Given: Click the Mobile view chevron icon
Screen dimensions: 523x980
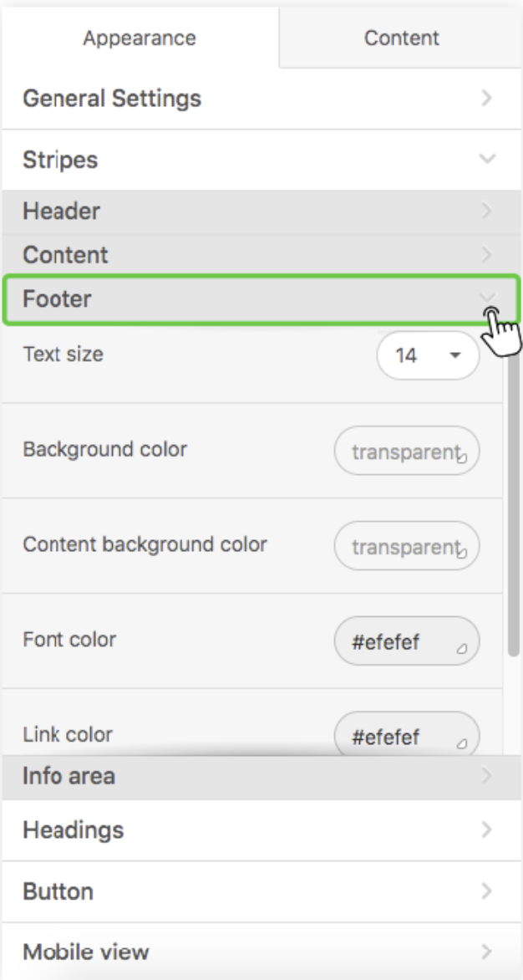Looking at the screenshot, I should point(487,952).
